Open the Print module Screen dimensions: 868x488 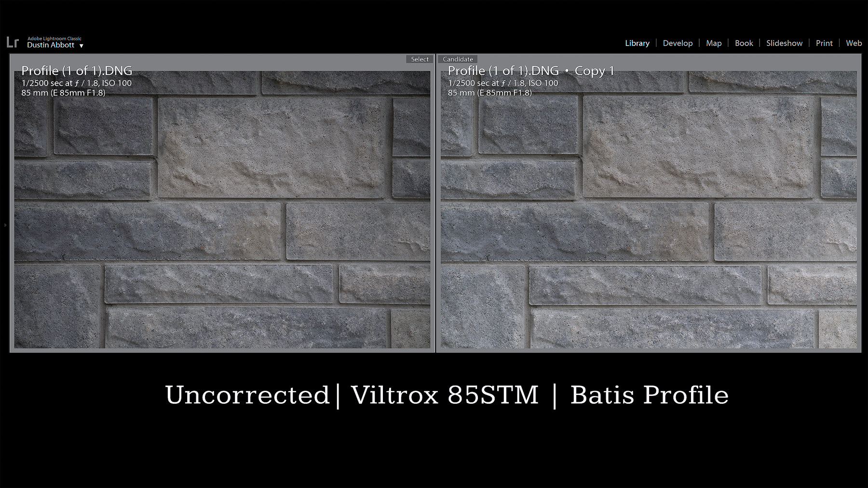point(824,43)
